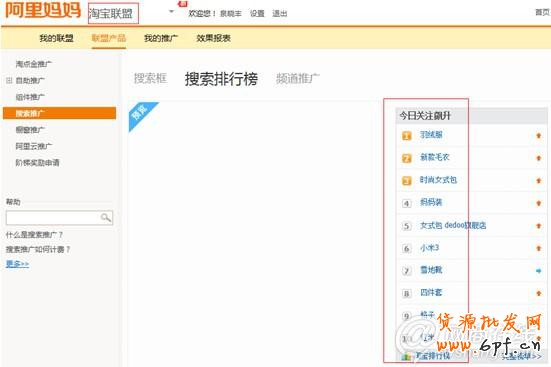Open the red notification badge at top
Screen dimensions: 551x367
[x=183, y=4]
